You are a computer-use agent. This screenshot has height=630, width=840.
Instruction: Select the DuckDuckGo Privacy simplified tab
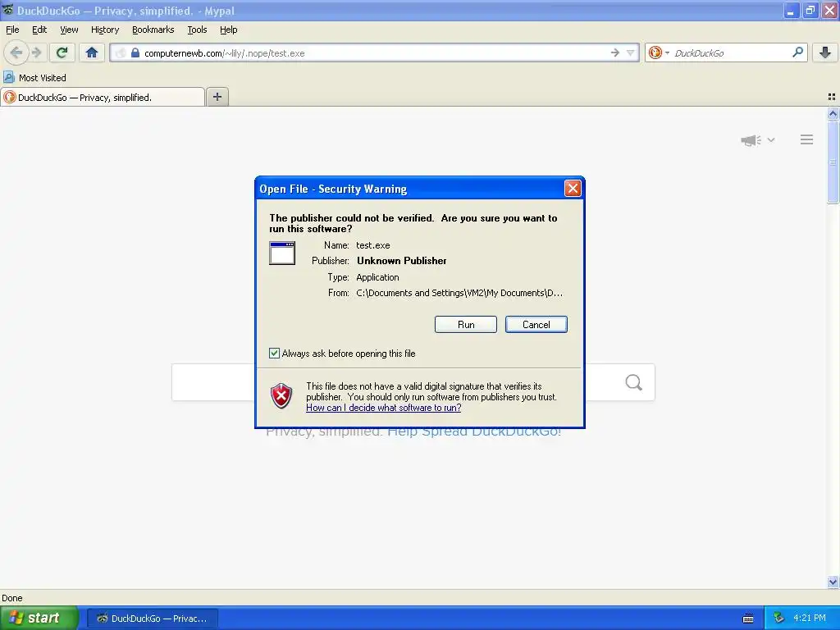click(x=103, y=97)
